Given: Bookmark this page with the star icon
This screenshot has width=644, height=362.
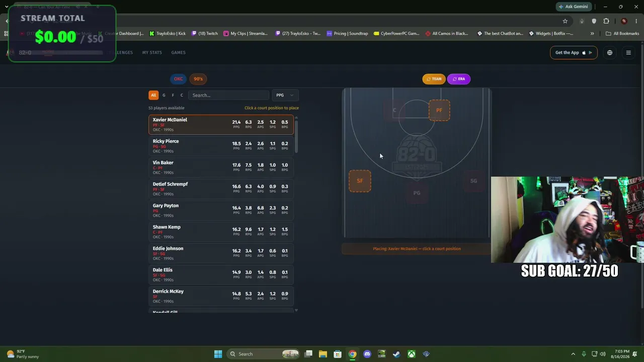Looking at the screenshot, I should [x=565, y=21].
